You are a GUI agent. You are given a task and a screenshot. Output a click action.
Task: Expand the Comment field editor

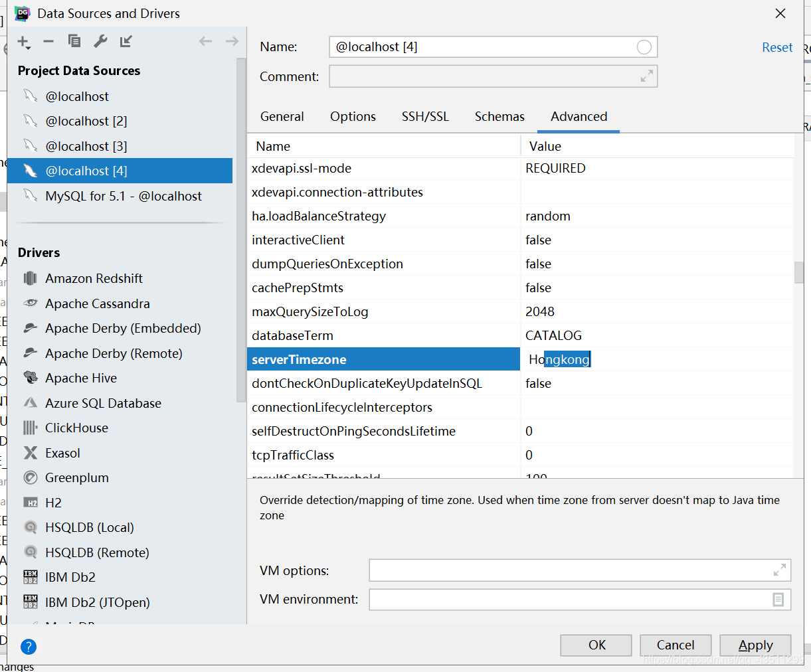[x=647, y=76]
